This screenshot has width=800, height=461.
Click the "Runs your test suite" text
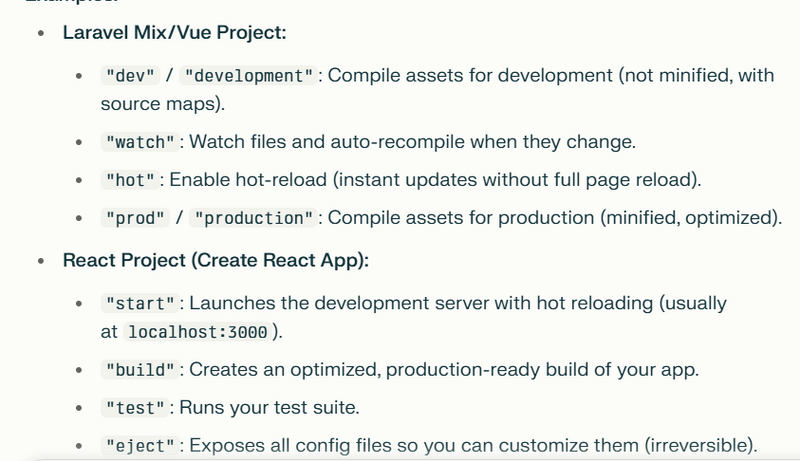click(264, 408)
